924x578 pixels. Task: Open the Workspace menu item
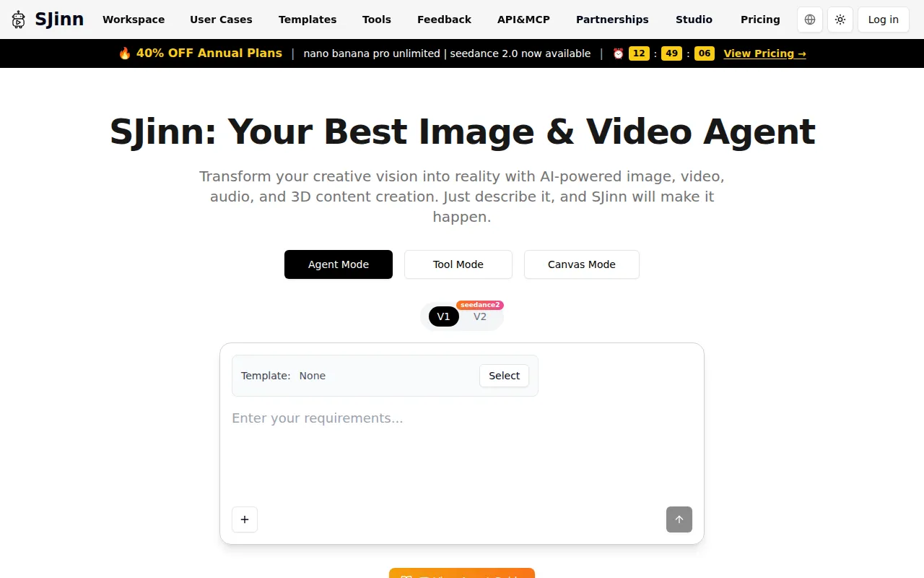[134, 20]
